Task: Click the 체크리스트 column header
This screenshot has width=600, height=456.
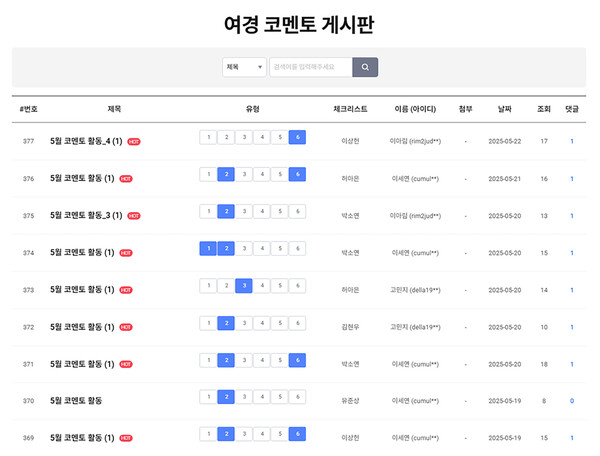Action: pyautogui.click(x=350, y=109)
